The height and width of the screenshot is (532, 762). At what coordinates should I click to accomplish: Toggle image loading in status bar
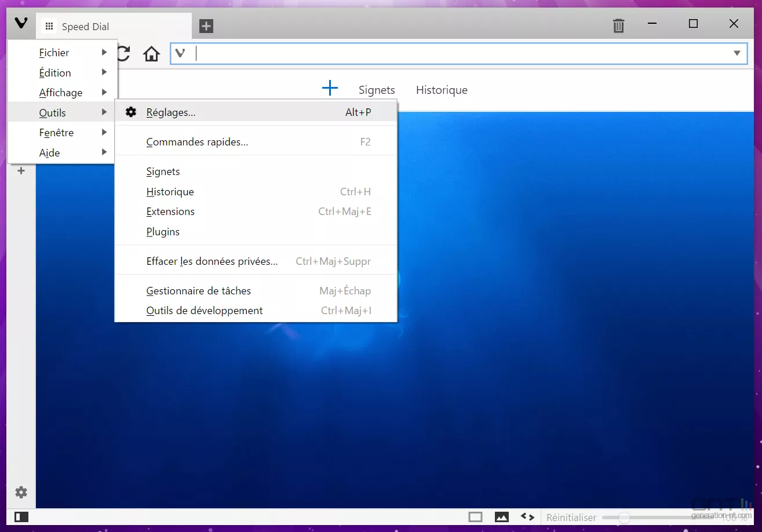point(501,517)
